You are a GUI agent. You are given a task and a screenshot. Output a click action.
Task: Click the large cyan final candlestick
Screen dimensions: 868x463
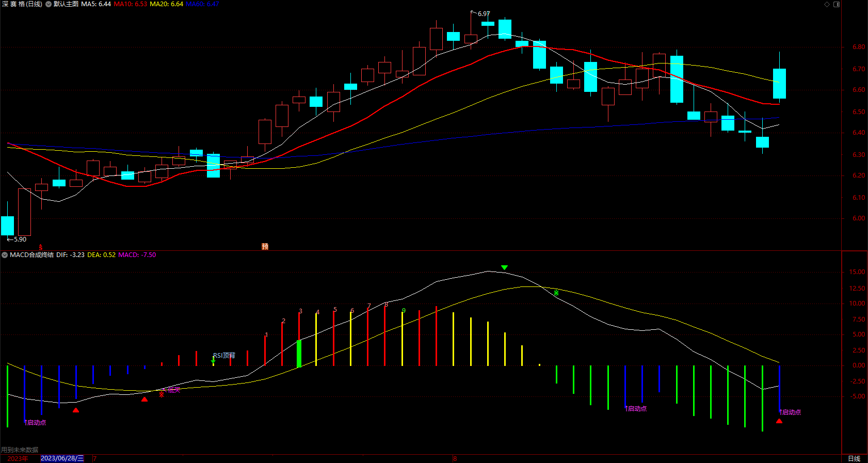click(x=779, y=84)
